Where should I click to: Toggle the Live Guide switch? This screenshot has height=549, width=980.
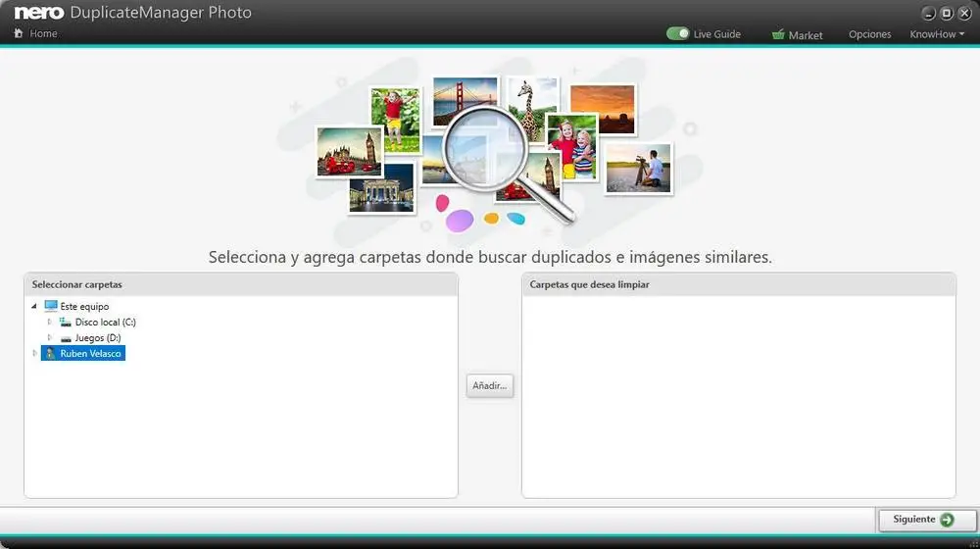tap(677, 33)
